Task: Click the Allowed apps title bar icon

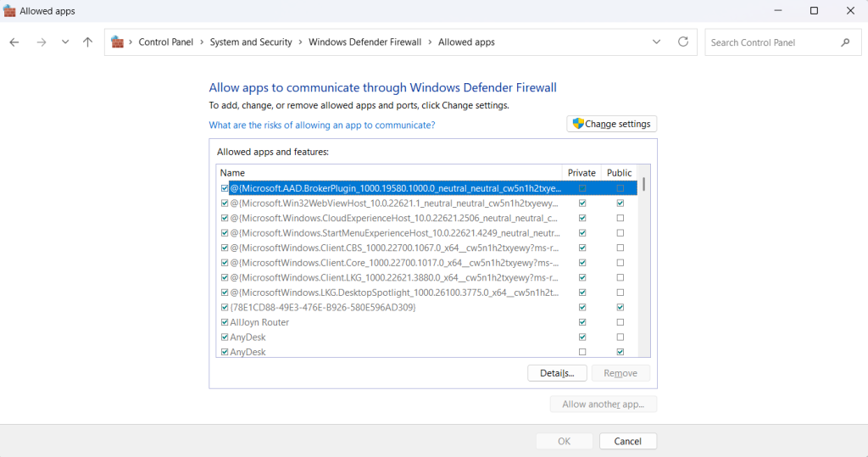Action: (x=9, y=11)
